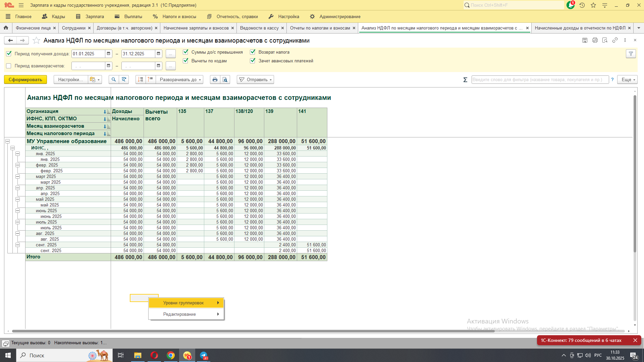
Task: Click the sum sigma icon
Action: (465, 80)
